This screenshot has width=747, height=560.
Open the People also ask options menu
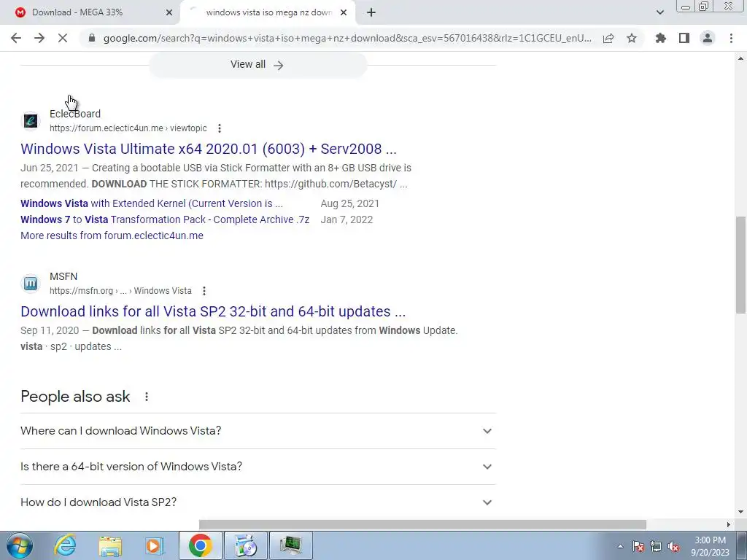[x=146, y=397]
